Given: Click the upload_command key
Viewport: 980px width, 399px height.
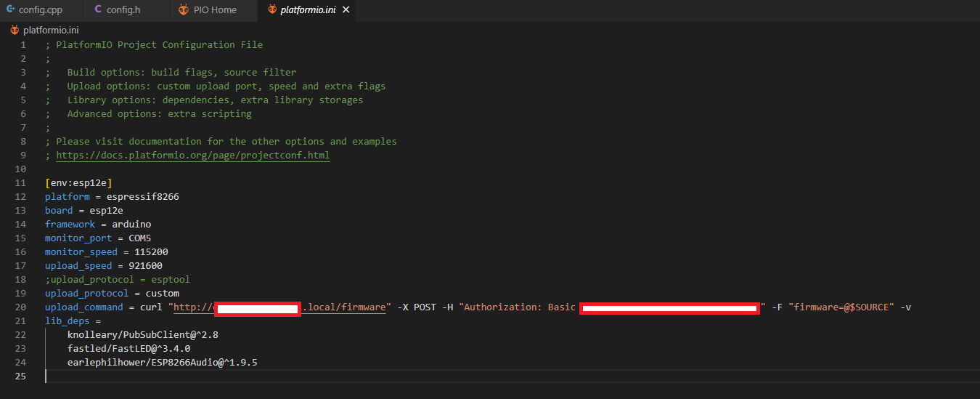Looking at the screenshot, I should [x=84, y=307].
